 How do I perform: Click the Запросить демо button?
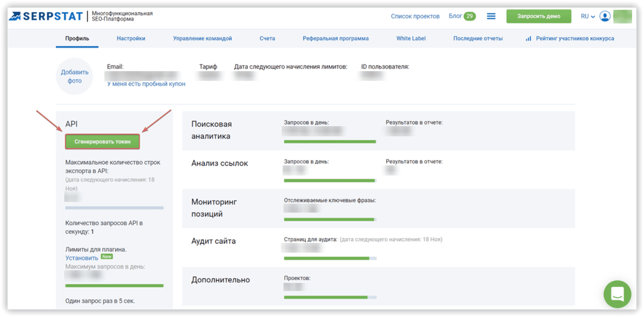(x=539, y=16)
